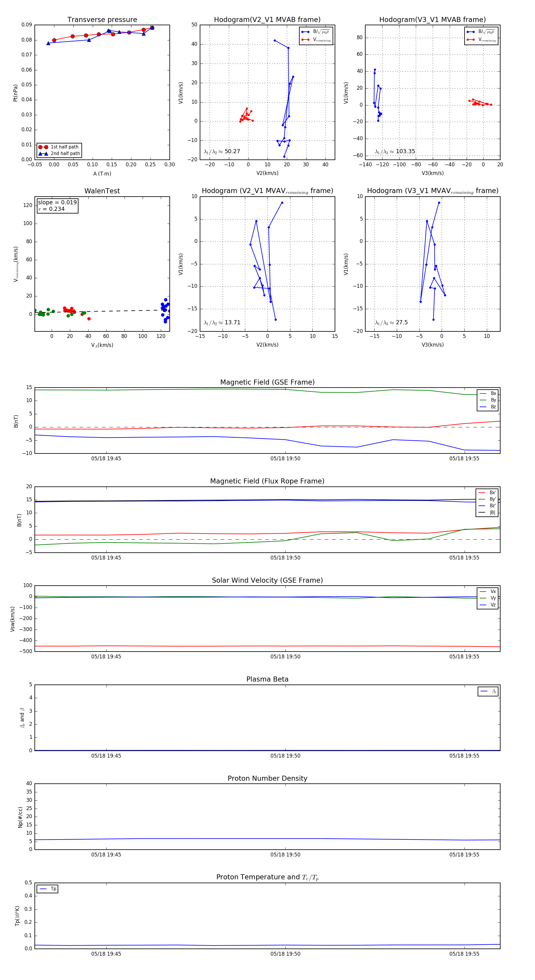Click the 'Tp' legend entry in temperature plot
The image size is (535, 980).
(48, 889)
